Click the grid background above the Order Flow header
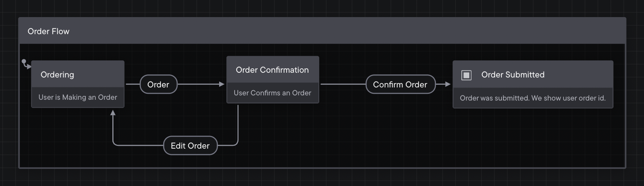Viewport: 644px width, 186px height. [x=318, y=8]
